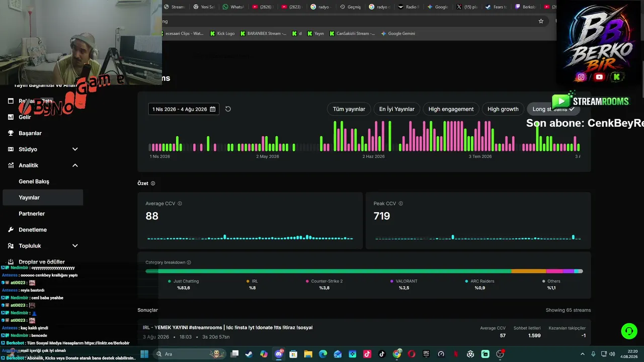Collapse the Analitik sidebar section
Screen dimensions: 644x362
point(75,165)
